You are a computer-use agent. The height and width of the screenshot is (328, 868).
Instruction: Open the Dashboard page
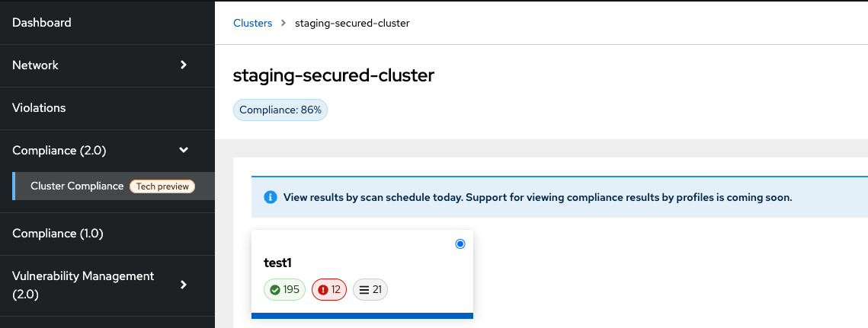[42, 23]
